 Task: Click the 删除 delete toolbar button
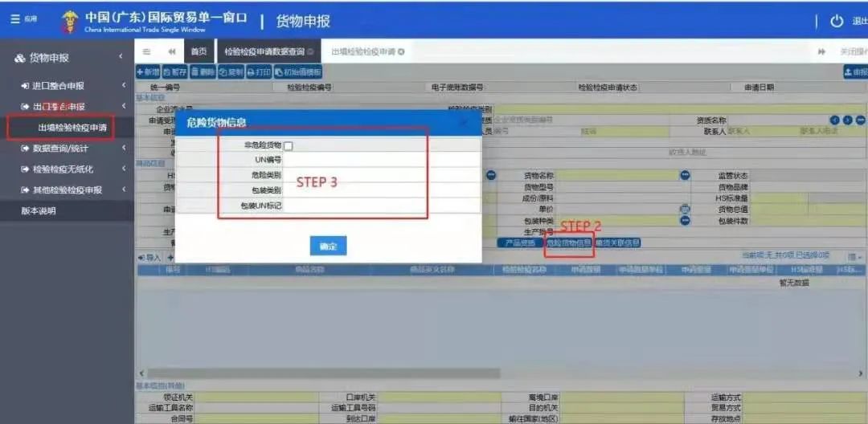coord(203,71)
